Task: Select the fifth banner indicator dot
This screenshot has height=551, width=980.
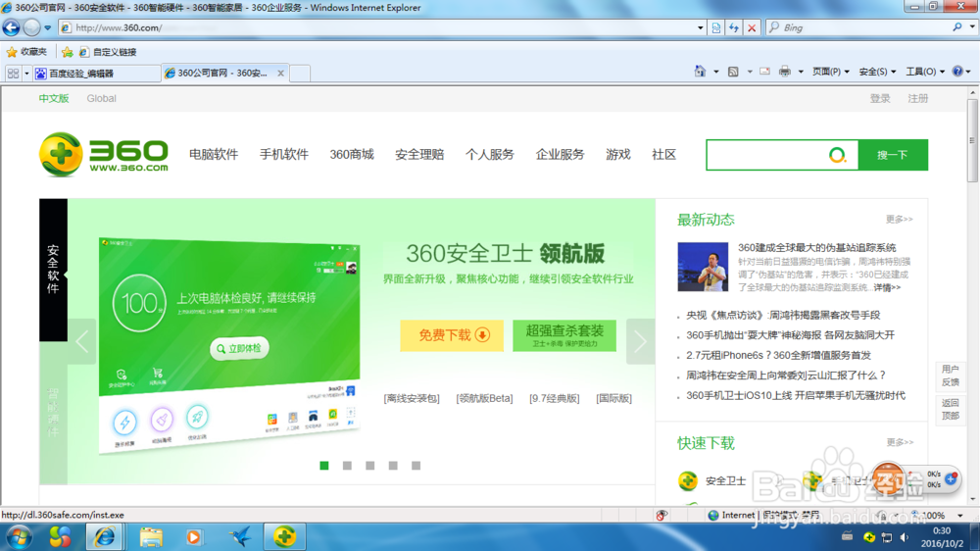Action: pyautogui.click(x=416, y=466)
